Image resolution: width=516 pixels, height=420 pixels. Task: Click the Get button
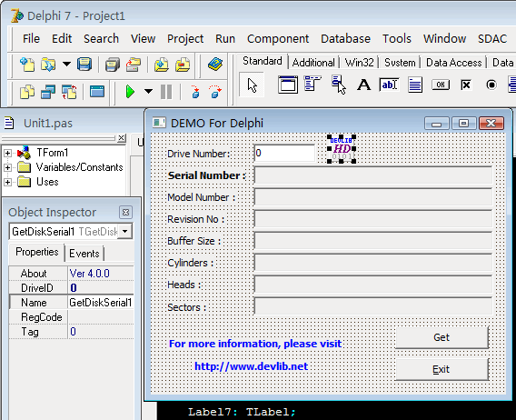pyautogui.click(x=442, y=337)
